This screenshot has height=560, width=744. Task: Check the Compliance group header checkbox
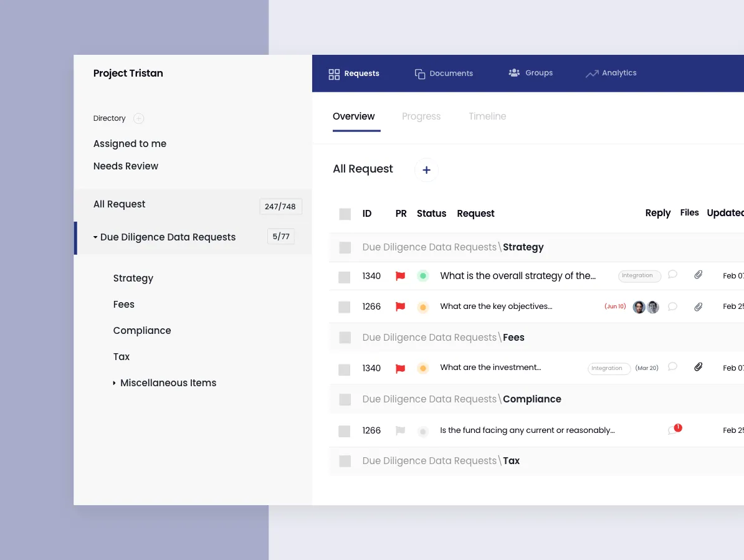(345, 399)
